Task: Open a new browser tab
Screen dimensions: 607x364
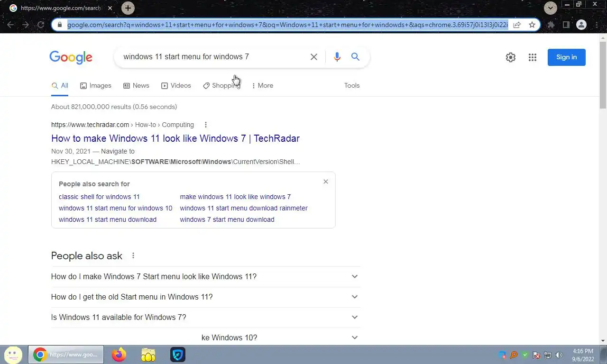Action: (128, 8)
